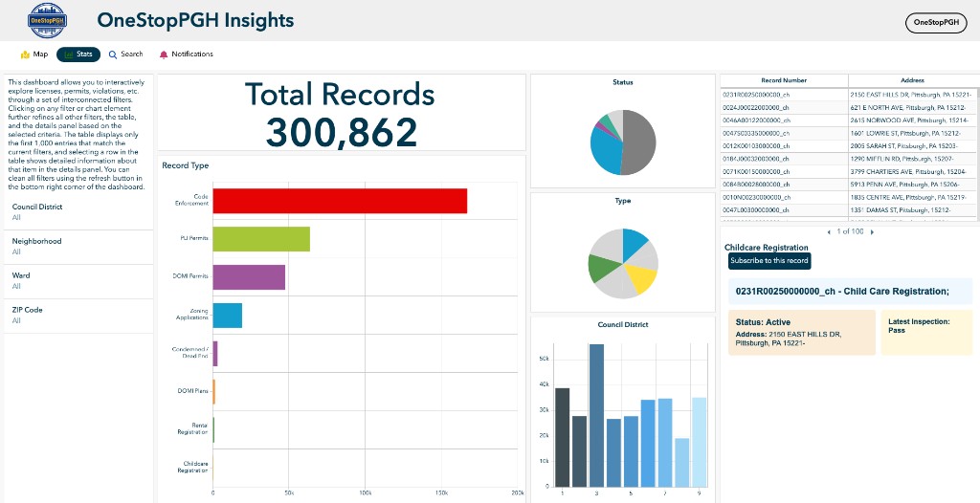Screen dimensions: 980x503
Task: Click the Child Care Registration record title
Action: click(x=842, y=291)
